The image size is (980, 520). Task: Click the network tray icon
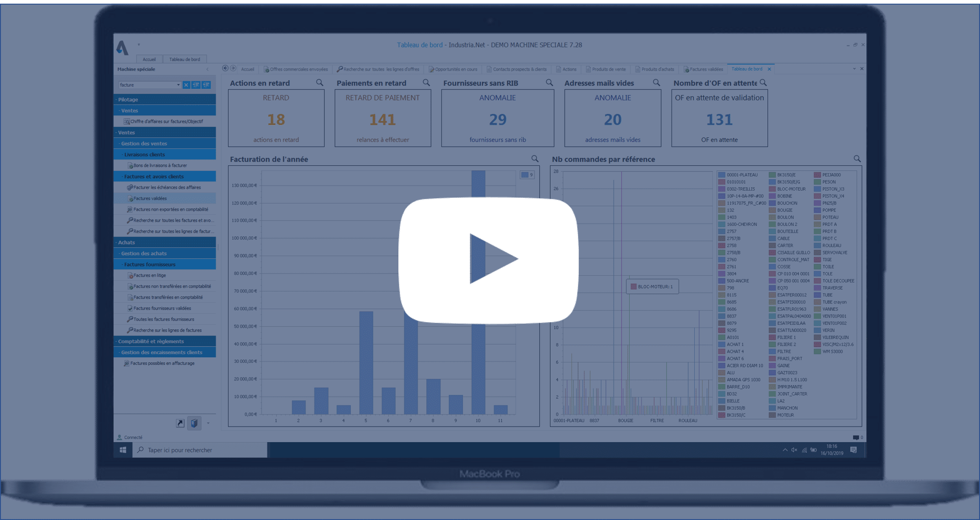(x=804, y=450)
